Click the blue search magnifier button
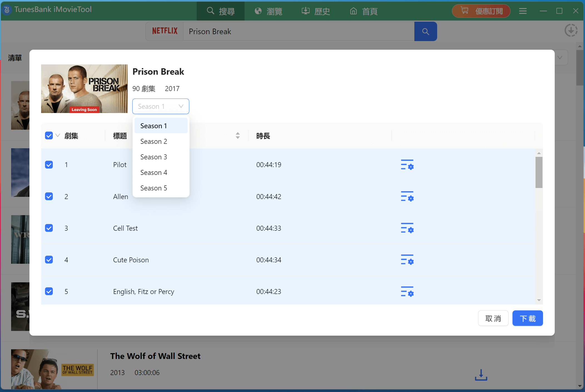Viewport: 585px width, 392px height. [425, 31]
